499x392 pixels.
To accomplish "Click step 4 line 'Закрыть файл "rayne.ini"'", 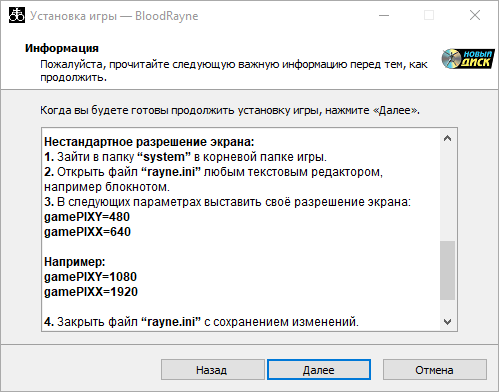I will (201, 322).
